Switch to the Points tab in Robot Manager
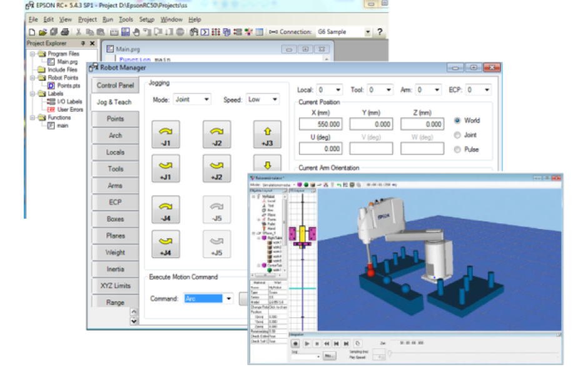 (115, 119)
